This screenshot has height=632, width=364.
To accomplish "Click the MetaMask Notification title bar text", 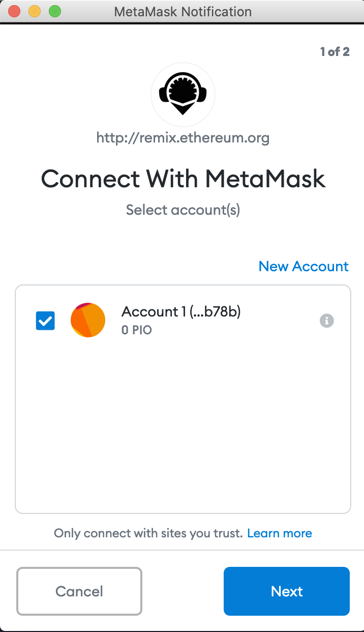I will pyautogui.click(x=183, y=11).
